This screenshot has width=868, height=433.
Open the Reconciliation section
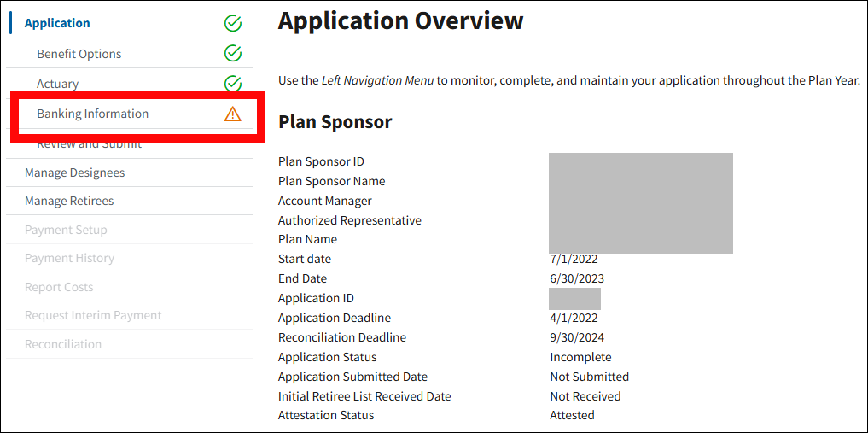pyautogui.click(x=63, y=344)
